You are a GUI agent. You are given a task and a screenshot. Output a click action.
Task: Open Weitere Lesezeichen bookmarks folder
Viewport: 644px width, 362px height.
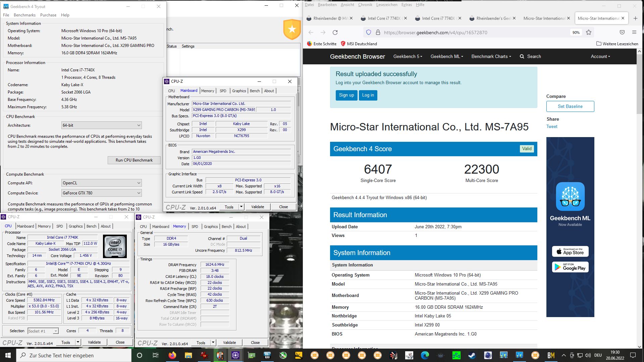(x=617, y=44)
